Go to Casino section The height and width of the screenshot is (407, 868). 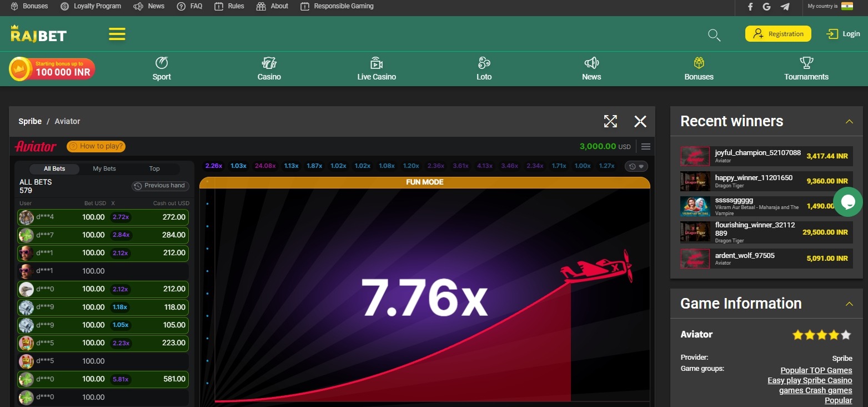[269, 69]
